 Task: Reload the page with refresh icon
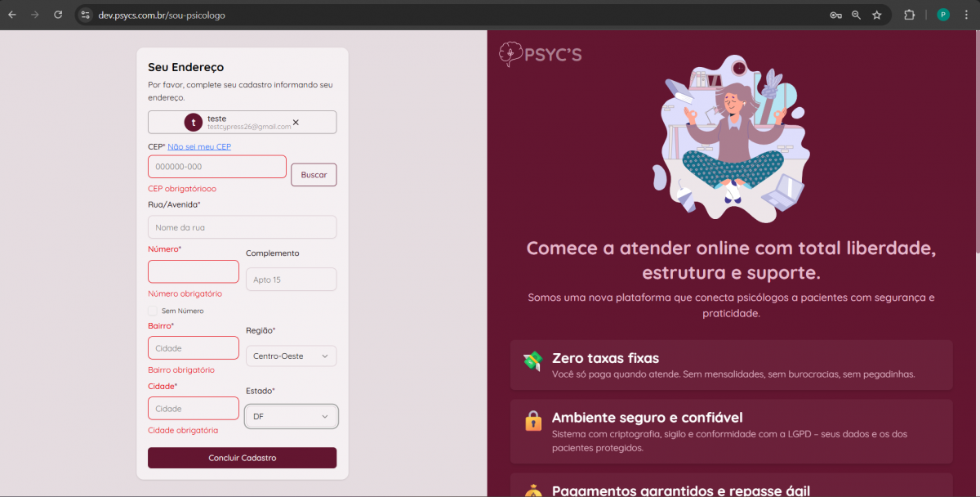[x=58, y=15]
